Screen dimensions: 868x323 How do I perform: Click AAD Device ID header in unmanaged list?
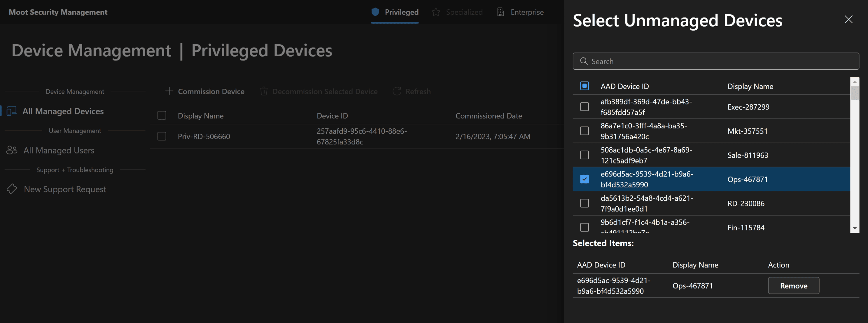click(x=624, y=86)
